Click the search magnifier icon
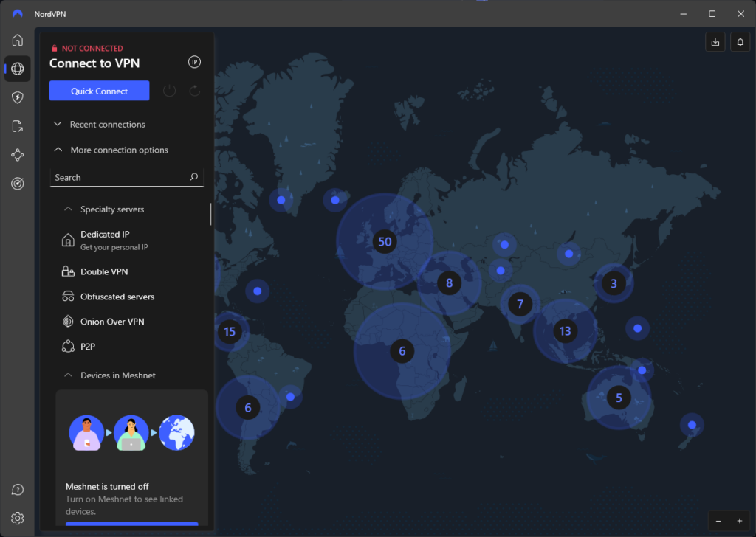Viewport: 756px width, 537px height. coord(194,177)
